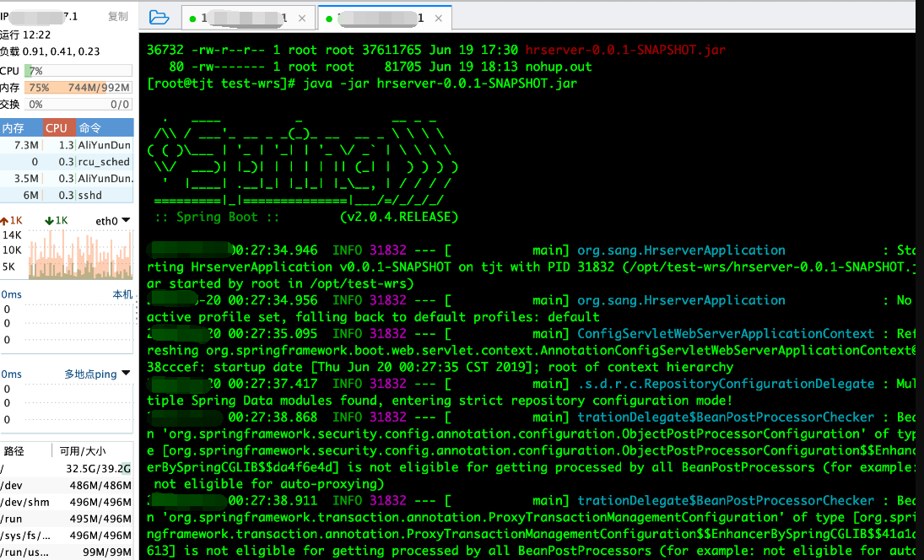Click the Spring Boot v2.0.4.RELEASE text

click(306, 217)
